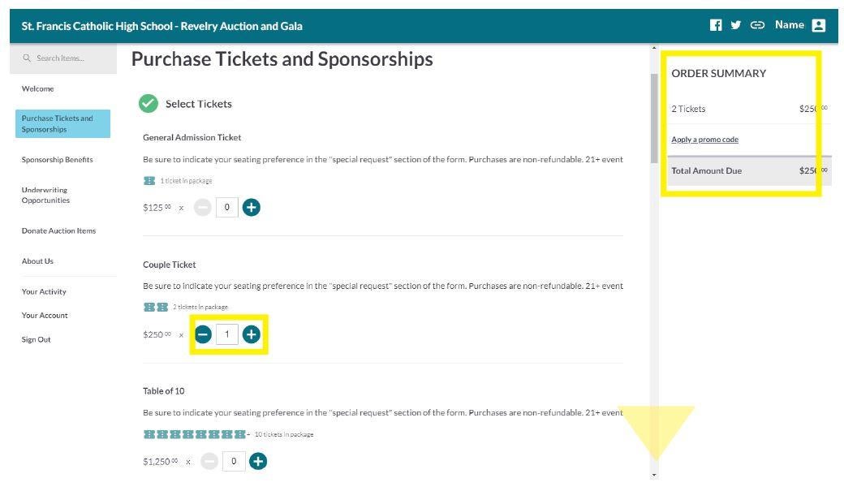Screen dimensions: 844x504
Task: Sign Out of the account
Action: 36,340
